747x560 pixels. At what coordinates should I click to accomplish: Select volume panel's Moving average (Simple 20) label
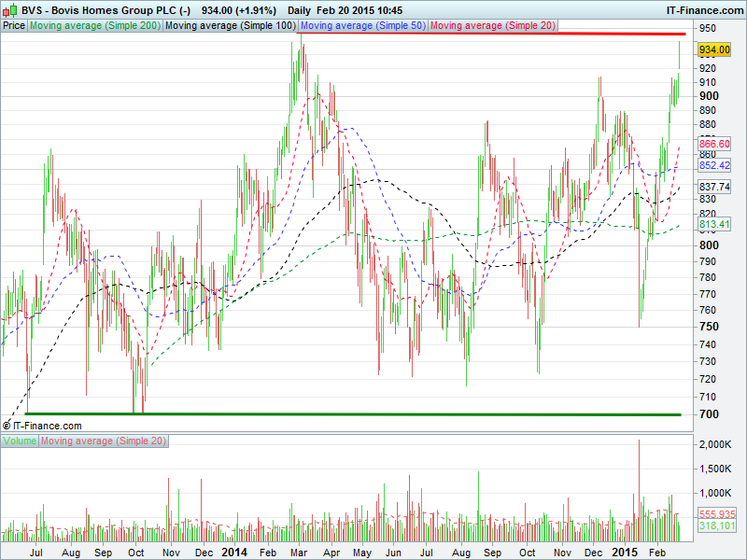coord(103,441)
